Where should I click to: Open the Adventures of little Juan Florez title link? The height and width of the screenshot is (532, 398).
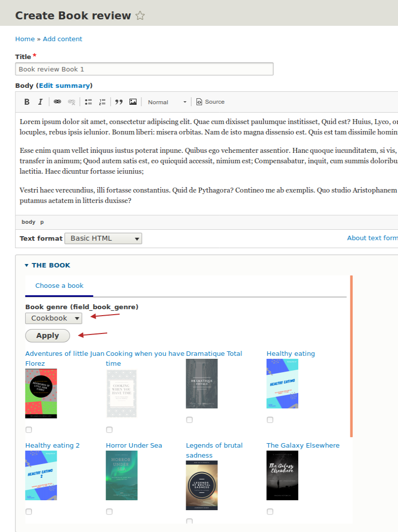point(65,359)
